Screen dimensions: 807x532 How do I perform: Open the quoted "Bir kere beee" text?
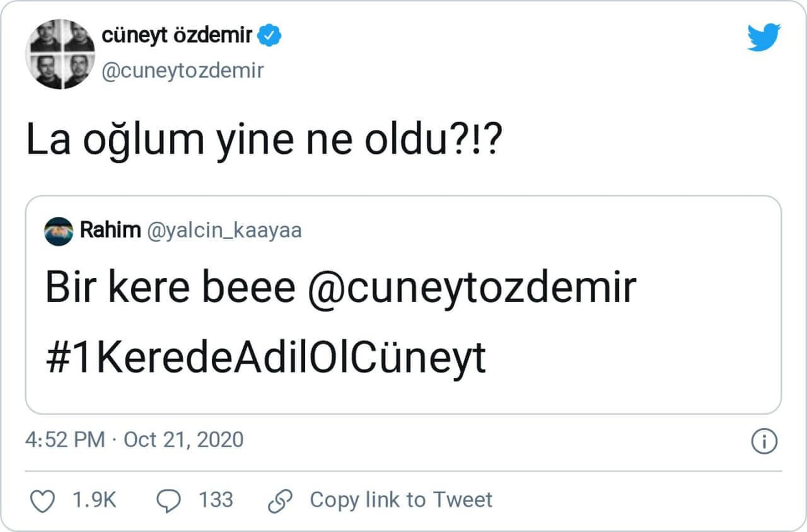pyautogui.click(x=170, y=289)
